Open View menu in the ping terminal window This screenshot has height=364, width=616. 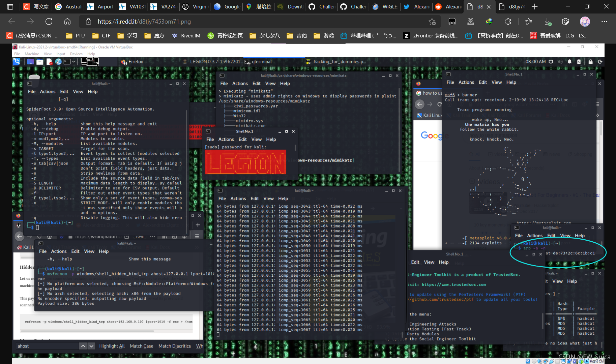click(268, 199)
